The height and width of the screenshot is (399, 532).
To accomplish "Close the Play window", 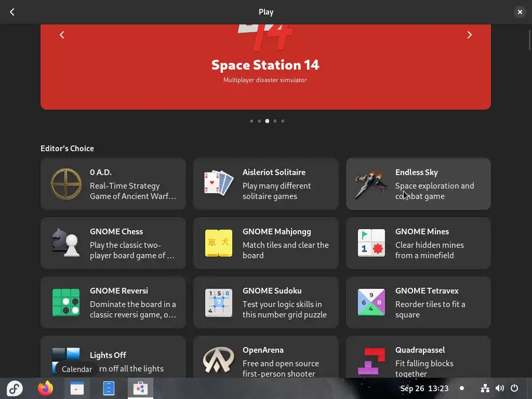I will [520, 12].
